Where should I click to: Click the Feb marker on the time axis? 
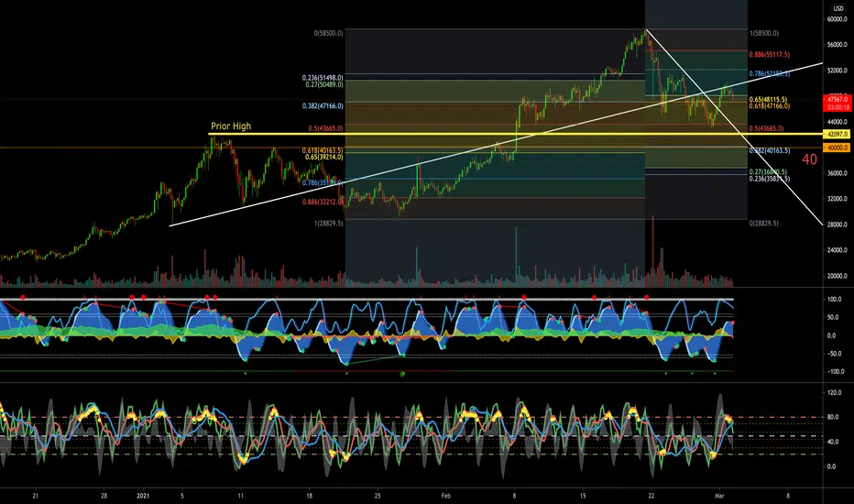coord(446,496)
